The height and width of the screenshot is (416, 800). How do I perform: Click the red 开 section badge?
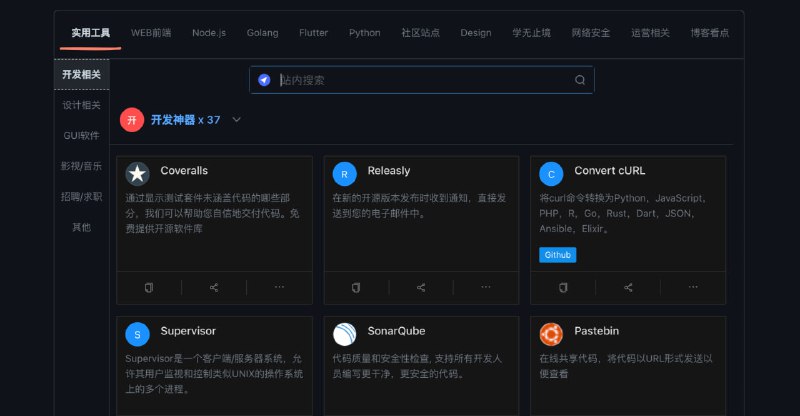(x=132, y=120)
